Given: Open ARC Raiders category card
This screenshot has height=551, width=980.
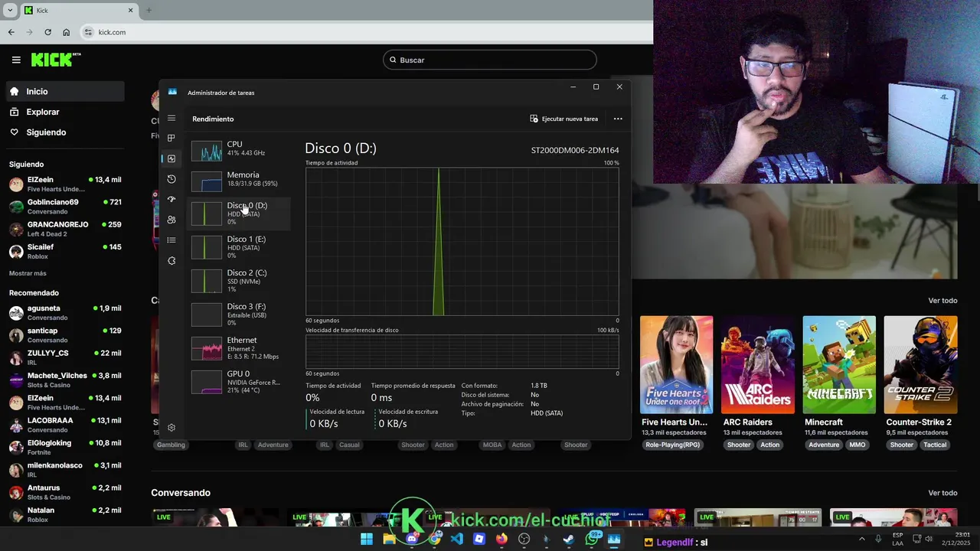Looking at the screenshot, I should click(x=758, y=365).
